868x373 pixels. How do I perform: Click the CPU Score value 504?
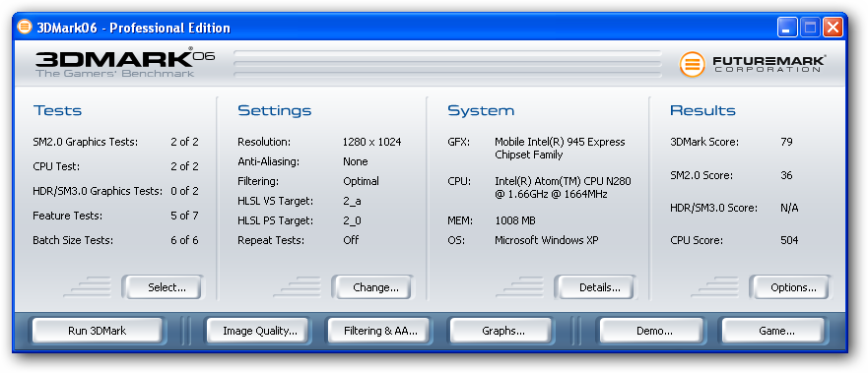point(789,240)
